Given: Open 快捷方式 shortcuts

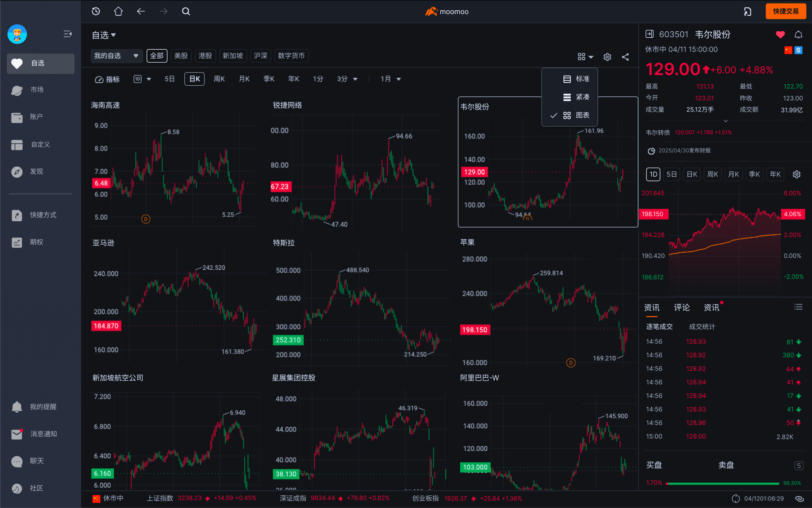Looking at the screenshot, I should click(40, 215).
